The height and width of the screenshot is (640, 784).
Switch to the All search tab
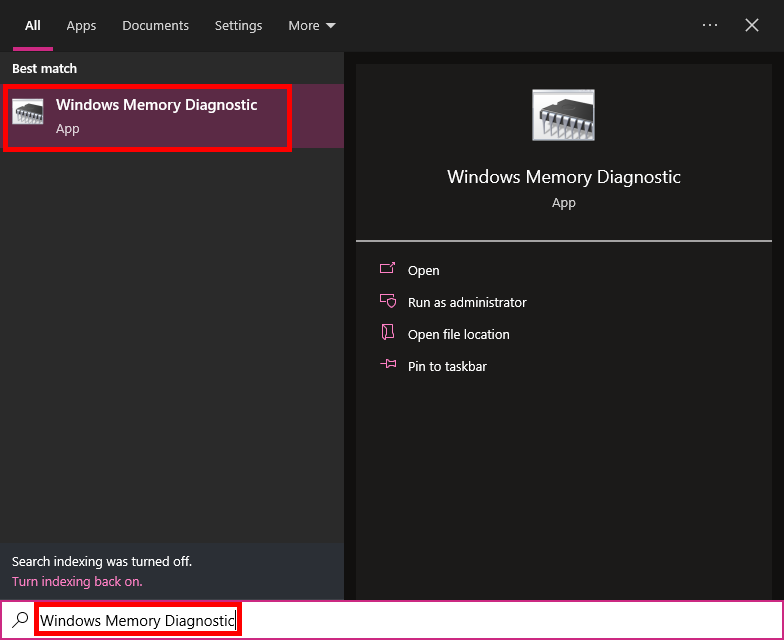pyautogui.click(x=33, y=26)
